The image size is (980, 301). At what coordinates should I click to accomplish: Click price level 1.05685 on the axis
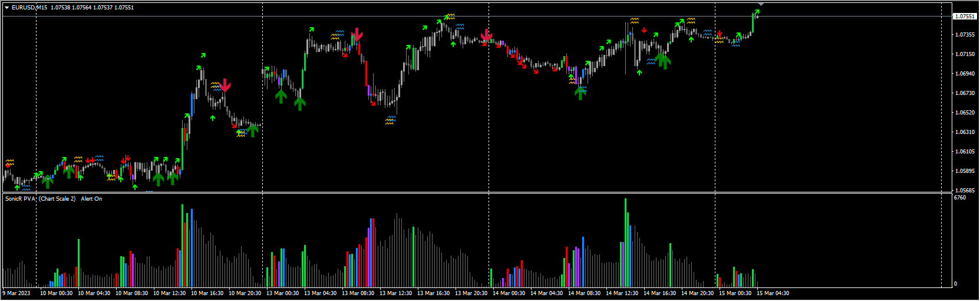coord(965,191)
